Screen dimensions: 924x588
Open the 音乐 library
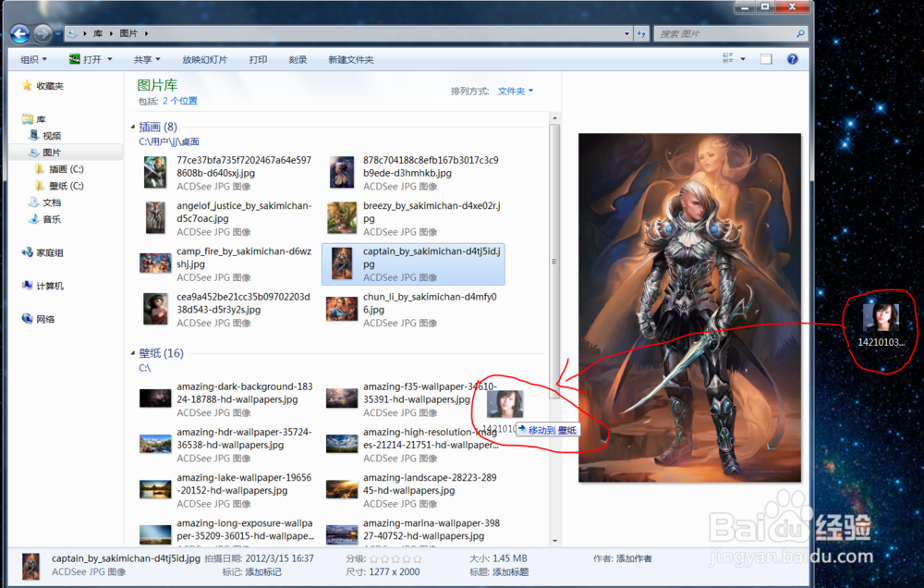[45, 219]
